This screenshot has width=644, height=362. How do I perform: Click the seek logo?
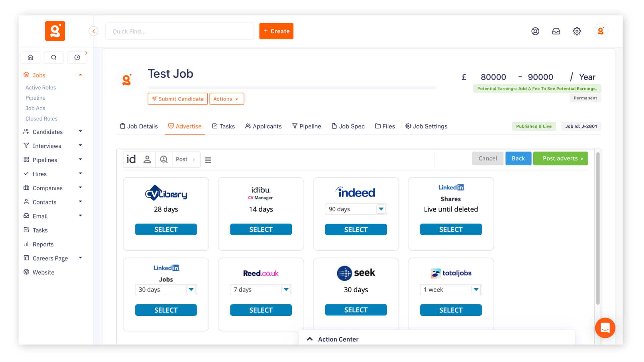click(356, 273)
